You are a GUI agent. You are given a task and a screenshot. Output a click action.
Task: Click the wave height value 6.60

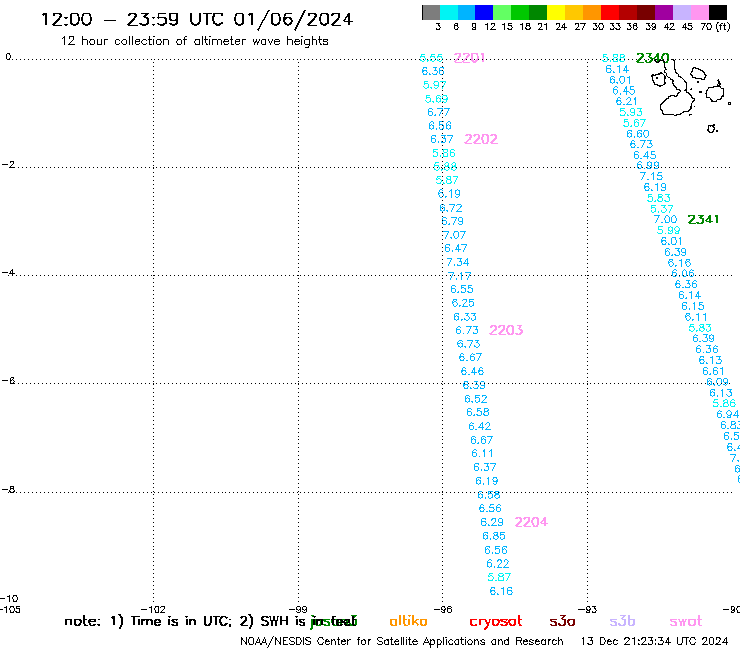coord(638,134)
